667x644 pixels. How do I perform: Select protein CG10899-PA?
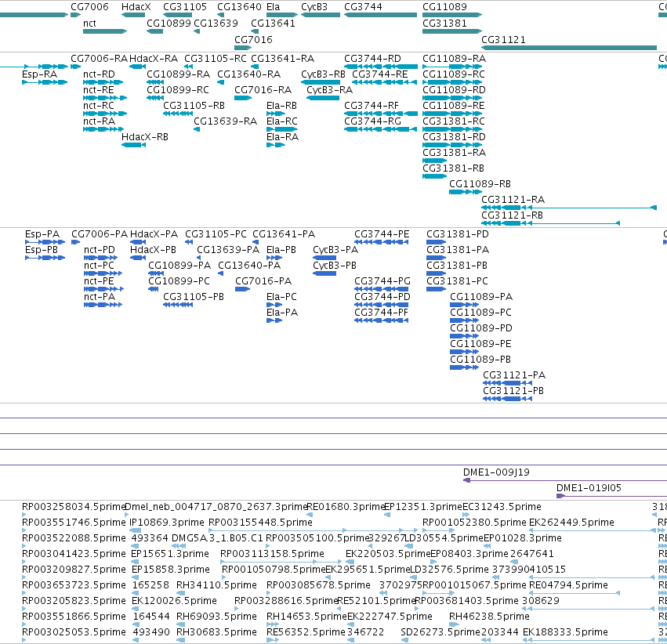pyautogui.click(x=179, y=266)
